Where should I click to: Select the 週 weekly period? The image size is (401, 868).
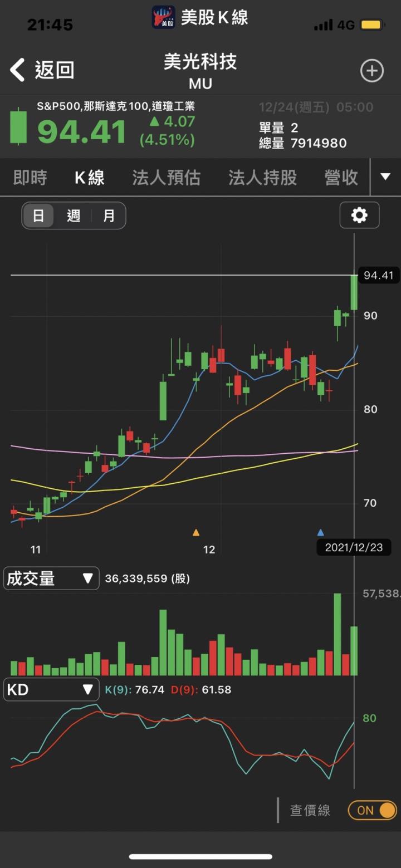74,215
